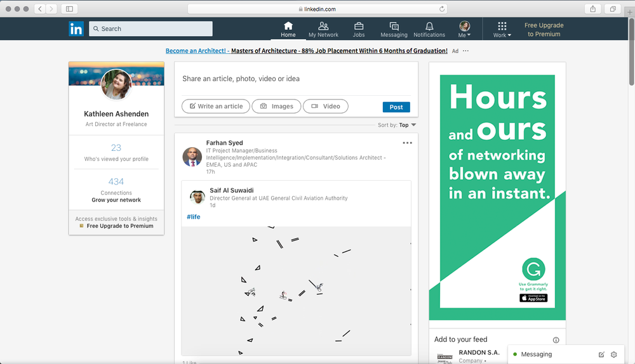Image resolution: width=635 pixels, height=364 pixels.
Task: Click Saif Al Suwaidi's avatar
Action: (x=197, y=197)
